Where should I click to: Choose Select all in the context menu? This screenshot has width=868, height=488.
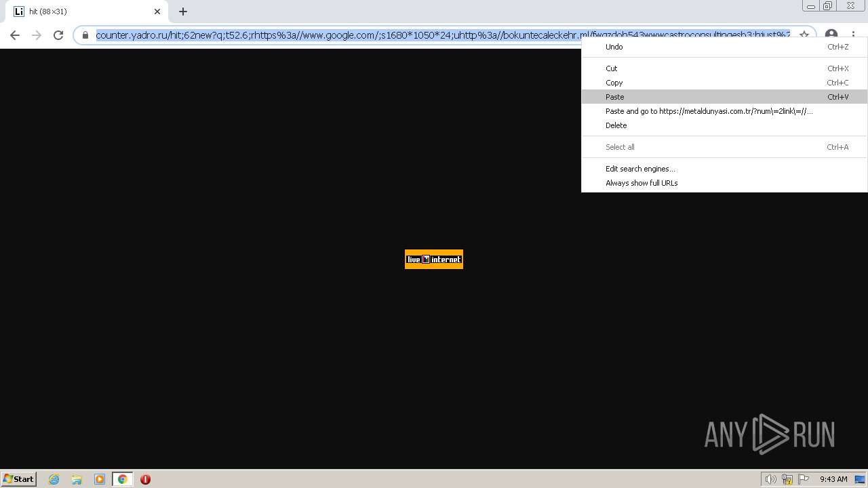pos(724,147)
